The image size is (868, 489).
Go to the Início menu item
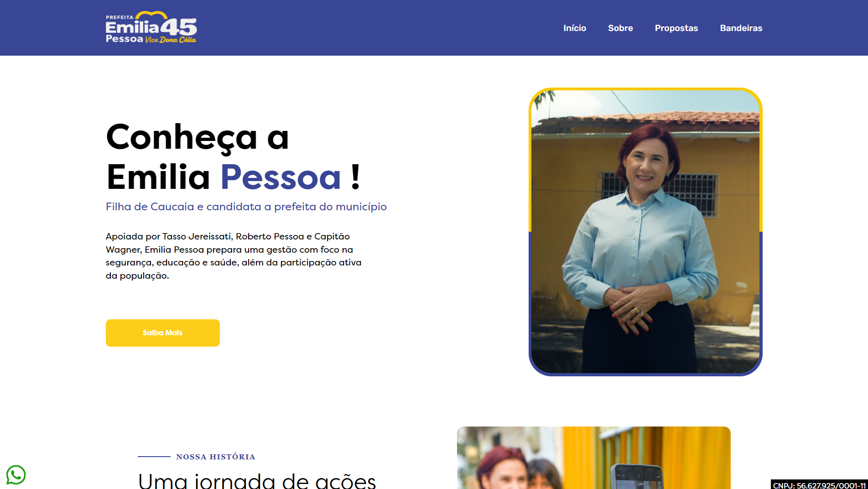pos(575,28)
